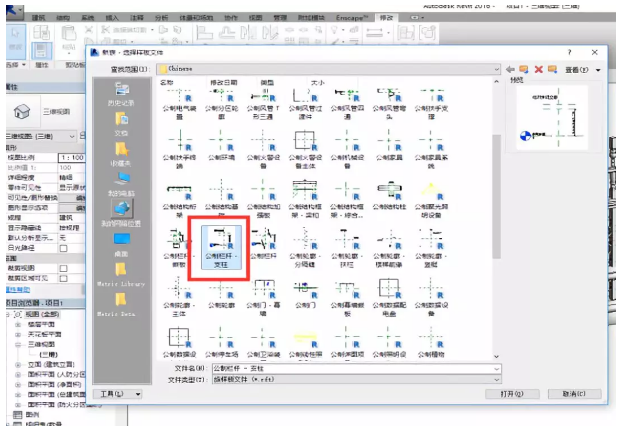
Task: Open the 文件类型 dropdown
Action: tap(356, 380)
